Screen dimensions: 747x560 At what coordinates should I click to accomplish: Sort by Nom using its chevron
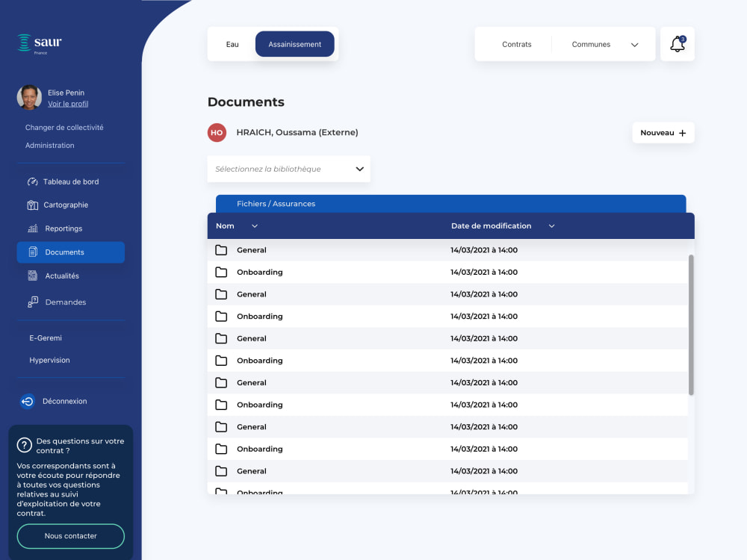pos(255,226)
